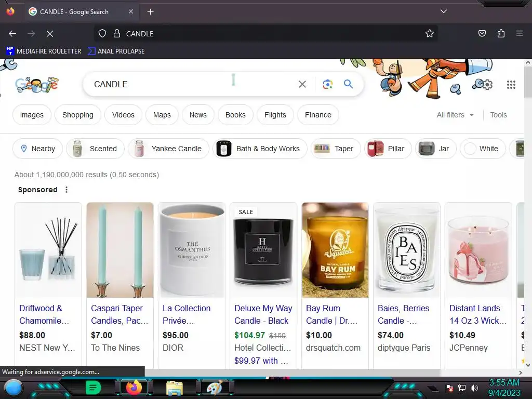Select the Bath & Body Works chip
The image size is (532, 399).
260,149
